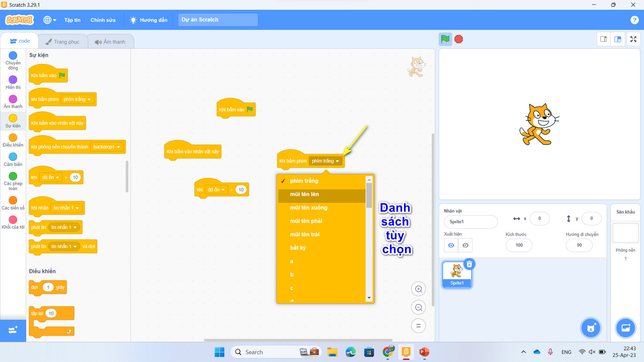
Task: Switch to small stage layout
Action: [x=603, y=39]
